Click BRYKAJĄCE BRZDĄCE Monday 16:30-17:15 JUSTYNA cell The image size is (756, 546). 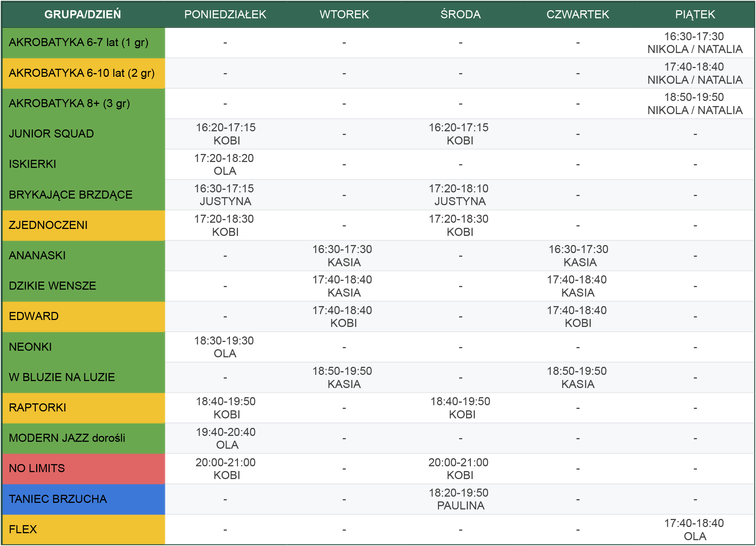click(225, 195)
